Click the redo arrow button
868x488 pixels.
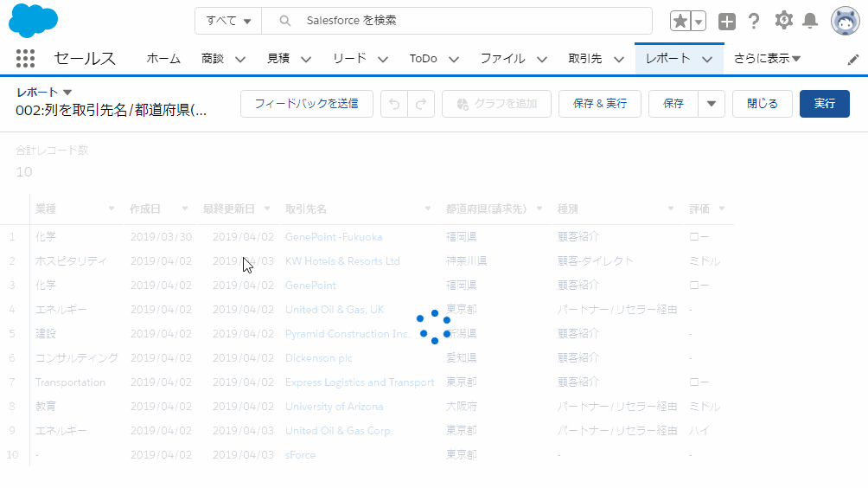(421, 104)
